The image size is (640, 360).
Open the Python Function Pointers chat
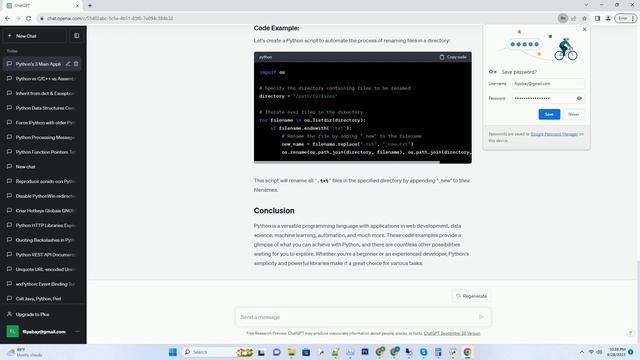pos(42,152)
